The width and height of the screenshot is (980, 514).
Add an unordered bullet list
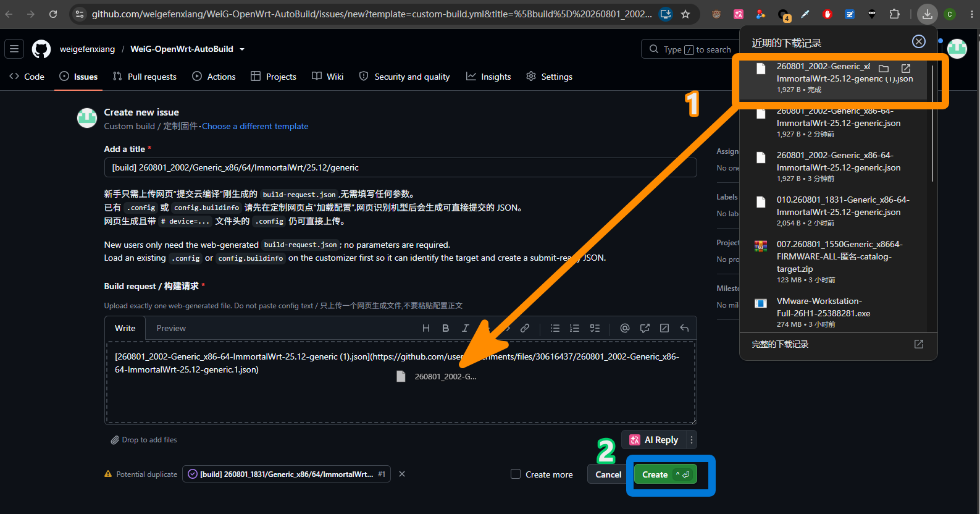pos(555,328)
